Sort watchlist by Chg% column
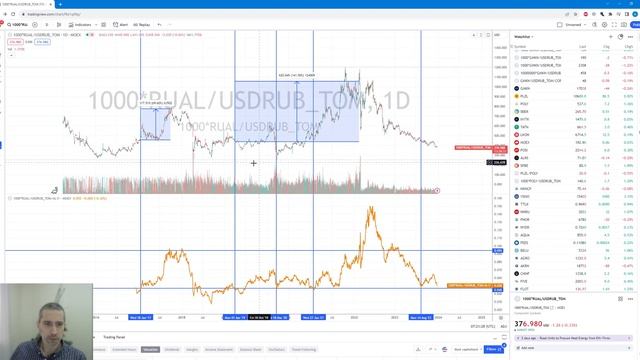The width and height of the screenshot is (640, 360). coord(629,47)
